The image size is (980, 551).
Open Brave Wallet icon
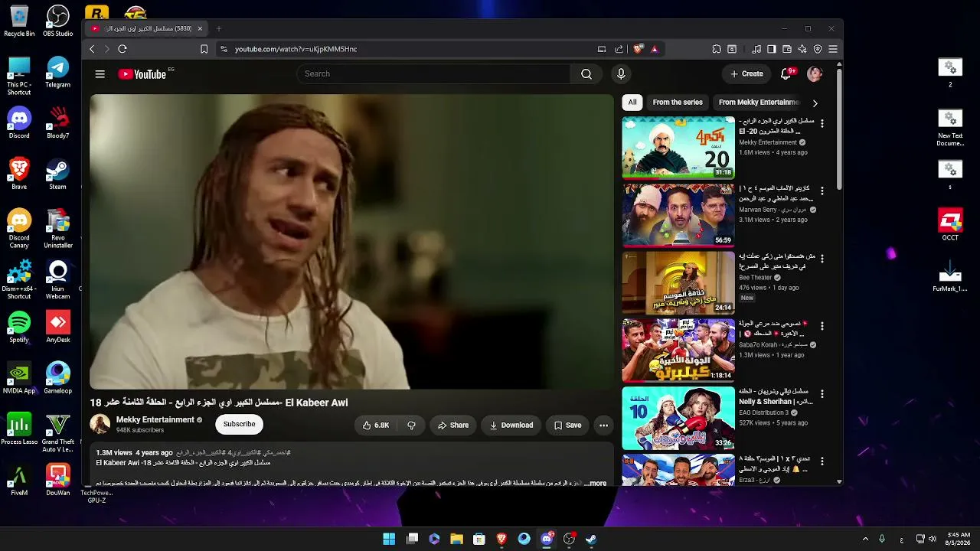tap(787, 49)
